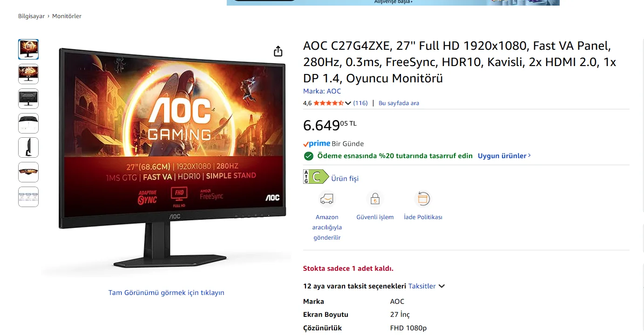The height and width of the screenshot is (335, 644).
Task: Click the İade Politikası return icon
Action: (423, 199)
